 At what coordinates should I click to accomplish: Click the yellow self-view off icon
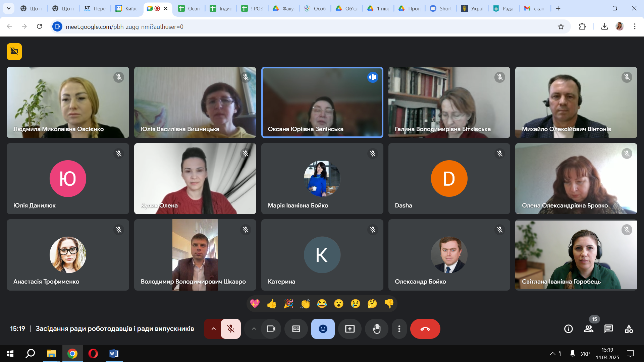[14, 52]
